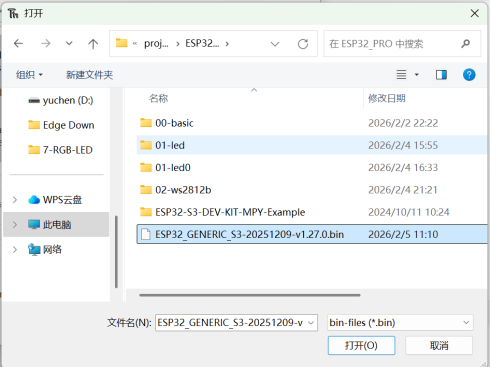The width and height of the screenshot is (491, 367).
Task: Click proj... breadcrumb segment
Action: [x=156, y=44]
